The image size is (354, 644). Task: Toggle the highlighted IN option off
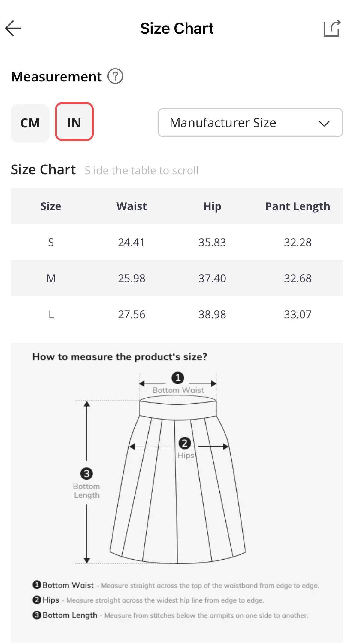click(74, 123)
